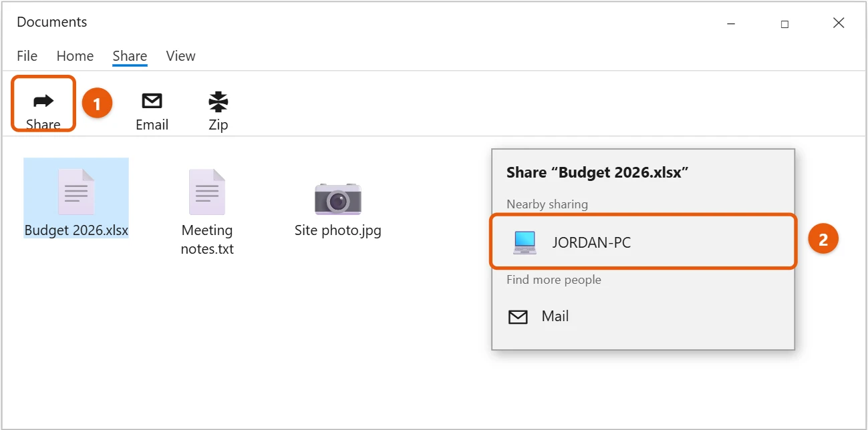This screenshot has width=868, height=430.
Task: Open the View ribbon tab
Action: click(x=180, y=56)
